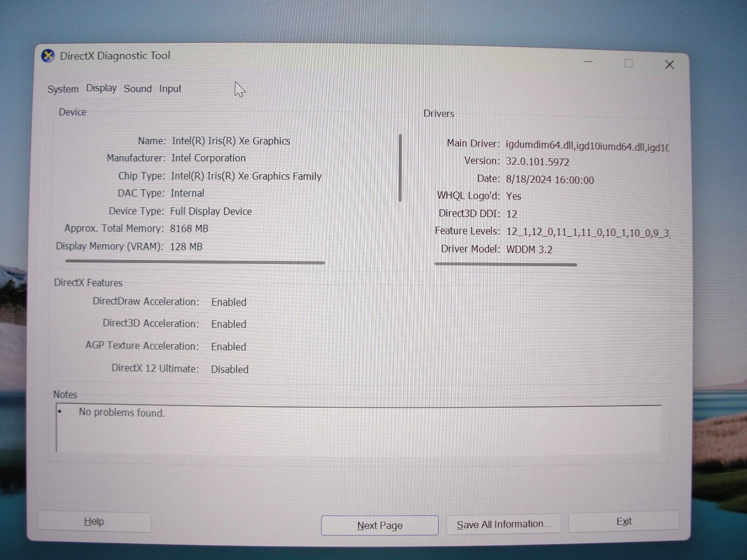The width and height of the screenshot is (747, 560).
Task: Click the 'Display Memory (VRAM):' label
Action: [x=110, y=246]
